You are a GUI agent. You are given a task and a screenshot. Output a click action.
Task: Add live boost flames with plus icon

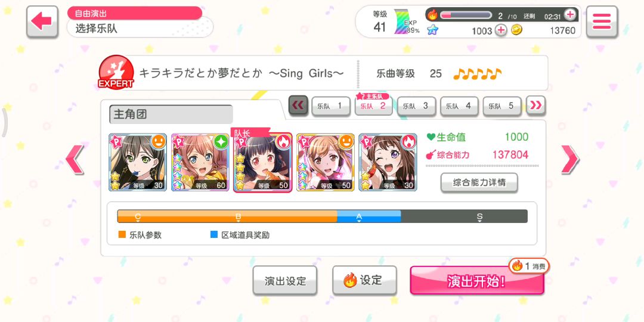tap(570, 15)
